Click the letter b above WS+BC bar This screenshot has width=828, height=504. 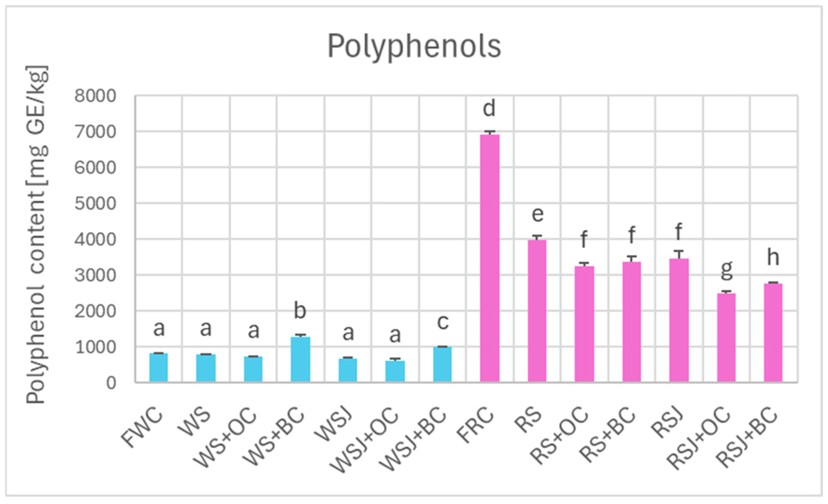300,311
